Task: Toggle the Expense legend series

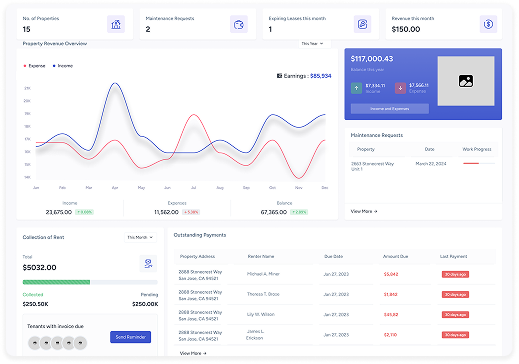Action: point(34,66)
